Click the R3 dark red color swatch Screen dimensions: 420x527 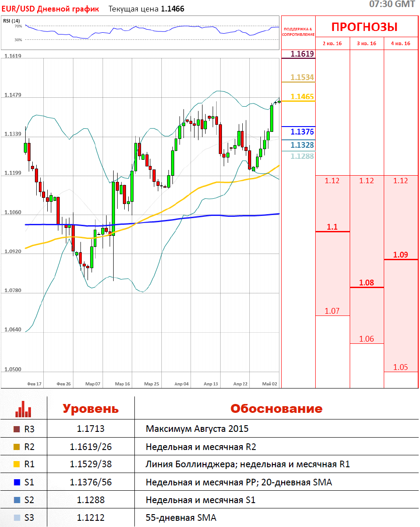pos(17,429)
